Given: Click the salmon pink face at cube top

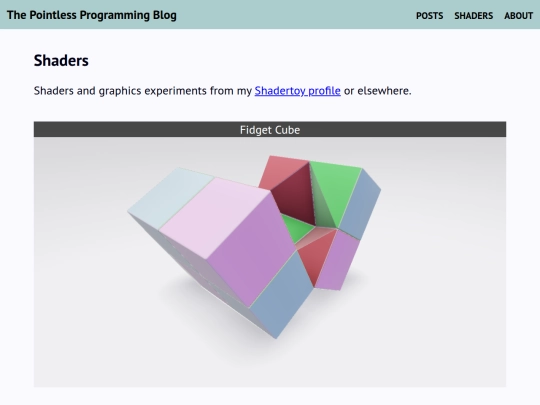Looking at the screenshot, I should click(282, 170).
